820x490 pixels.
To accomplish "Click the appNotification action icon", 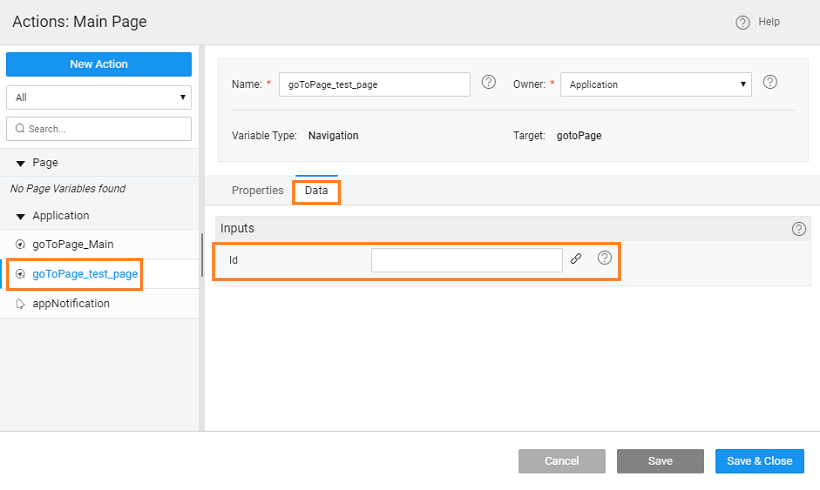I will click(x=20, y=304).
